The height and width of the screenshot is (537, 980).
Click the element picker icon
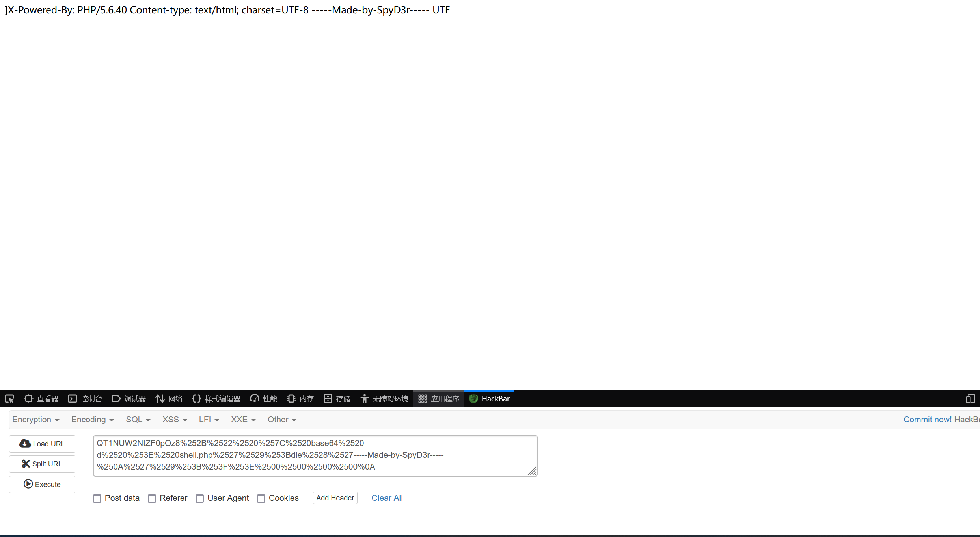pos(9,399)
